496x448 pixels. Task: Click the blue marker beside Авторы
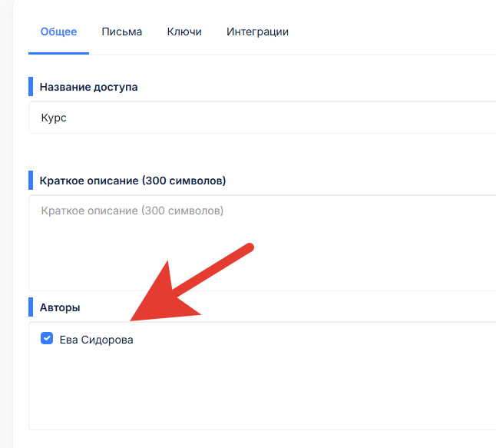pyautogui.click(x=31, y=307)
